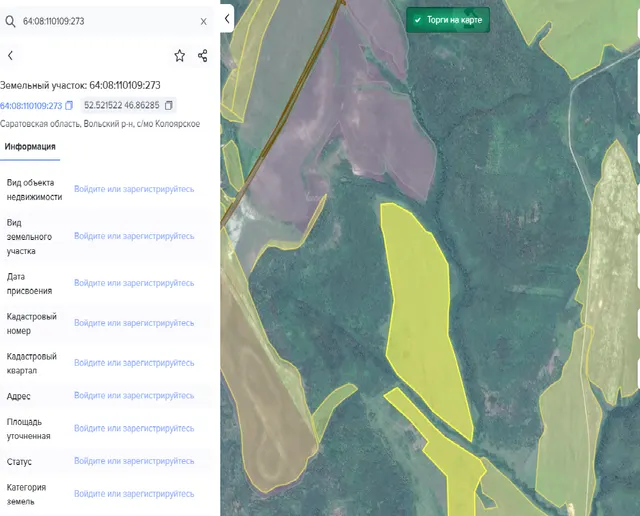Click login link next to Кадастровый квартал

[x=134, y=363]
